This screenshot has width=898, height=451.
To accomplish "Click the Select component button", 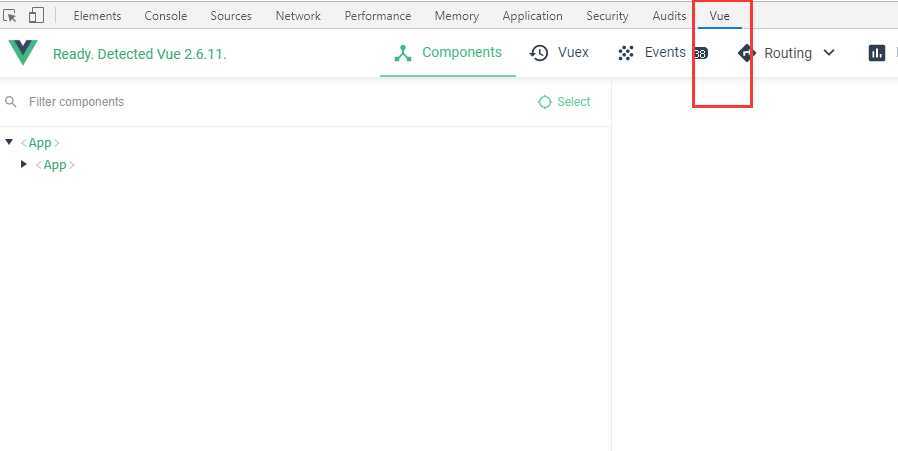I will (x=564, y=101).
